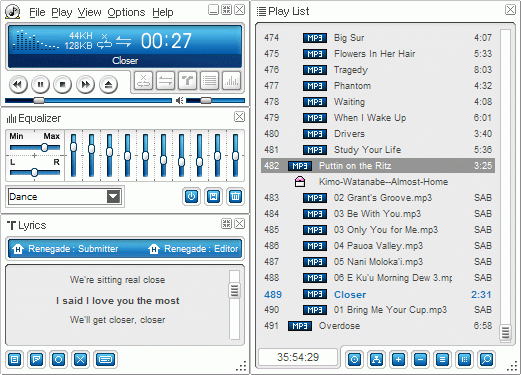The image size is (521, 375).
Task: Click the lyrics window restore grid icon
Action: tap(226, 223)
